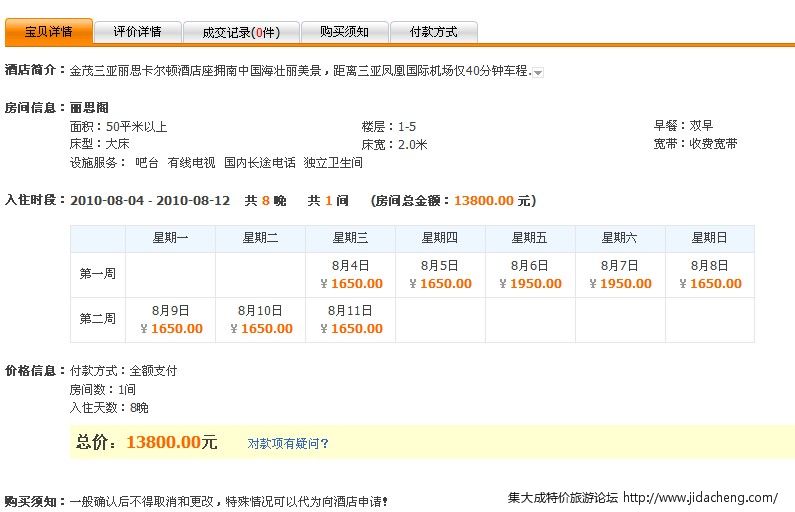Select the 8月8日 Sunday price cell
The width and height of the screenshot is (795, 512).
tap(709, 275)
